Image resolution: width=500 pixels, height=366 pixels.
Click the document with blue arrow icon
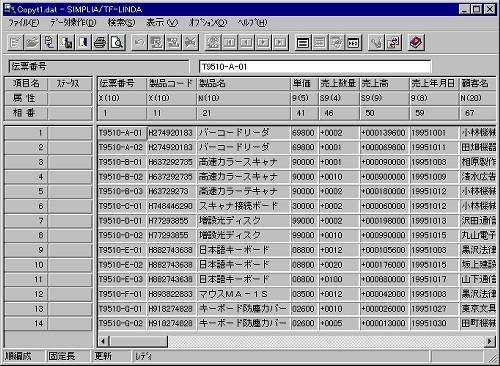click(49, 42)
